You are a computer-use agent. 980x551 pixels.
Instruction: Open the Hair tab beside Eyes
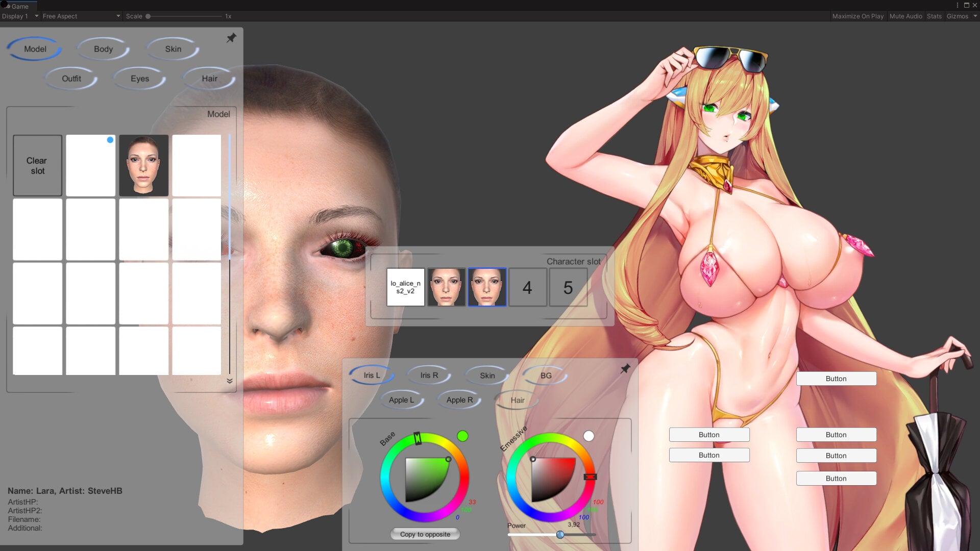209,79
